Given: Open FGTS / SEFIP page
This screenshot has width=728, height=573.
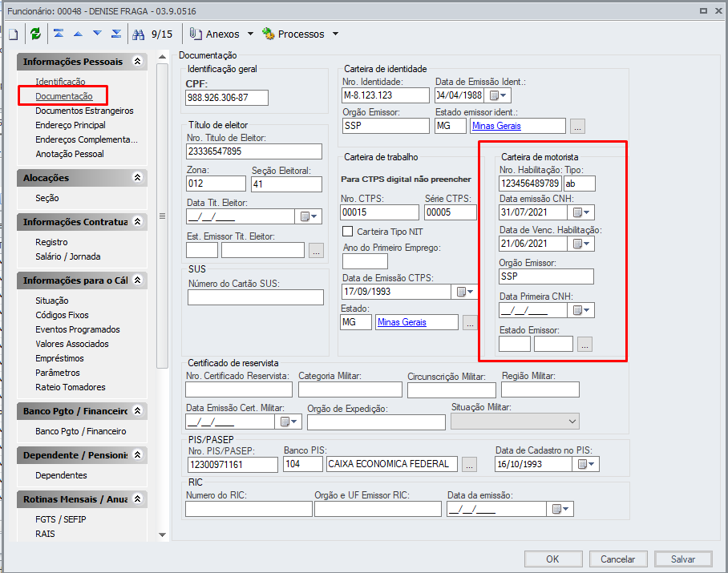Looking at the screenshot, I should (x=61, y=519).
